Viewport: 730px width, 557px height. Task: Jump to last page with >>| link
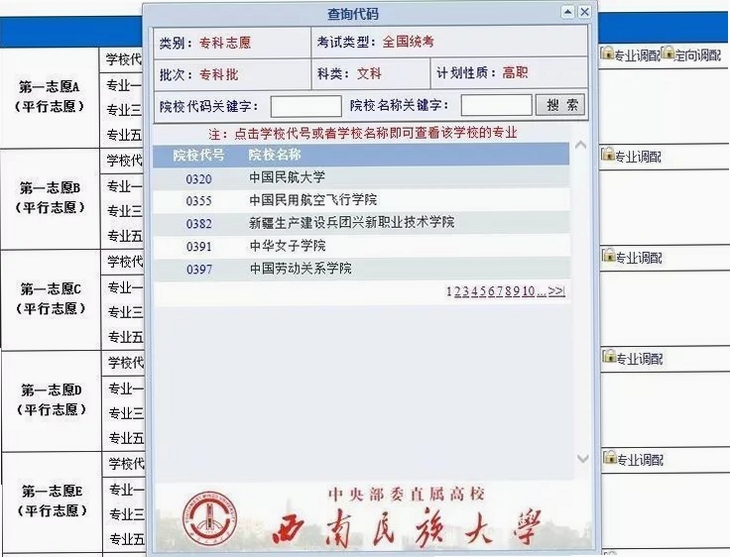[x=556, y=292]
